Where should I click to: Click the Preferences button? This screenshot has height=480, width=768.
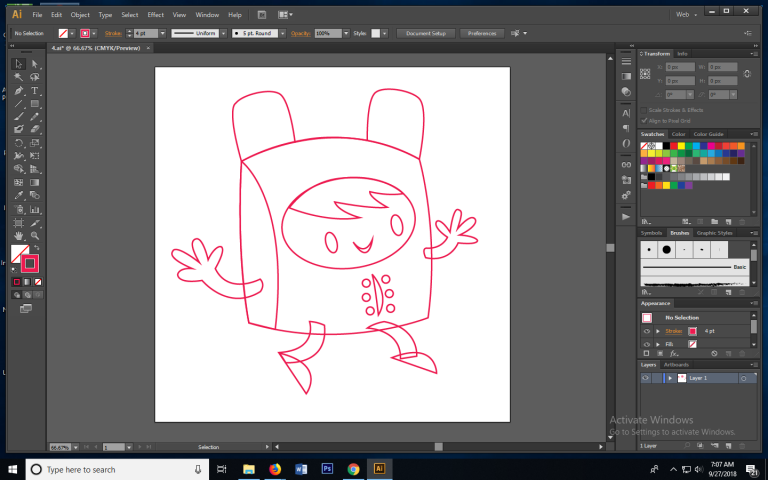[x=481, y=33]
